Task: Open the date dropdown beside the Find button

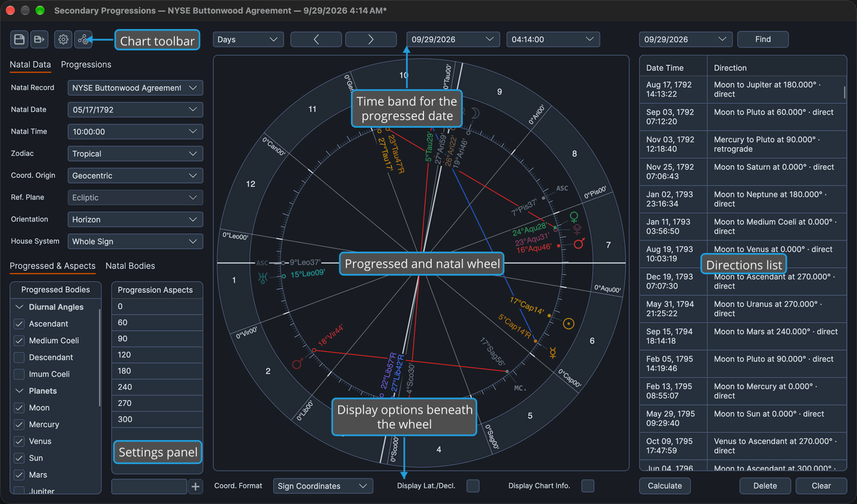Action: (686, 39)
